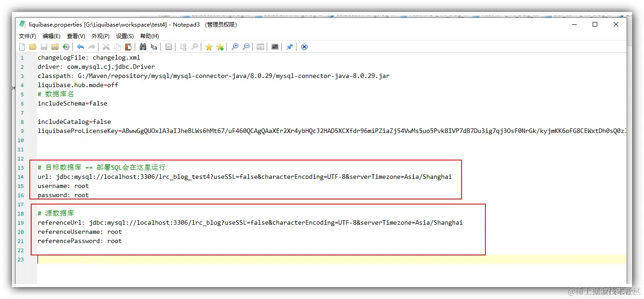Screen dimensions: 644x299
Task: Close the Notepad3 window
Action: click(616, 25)
